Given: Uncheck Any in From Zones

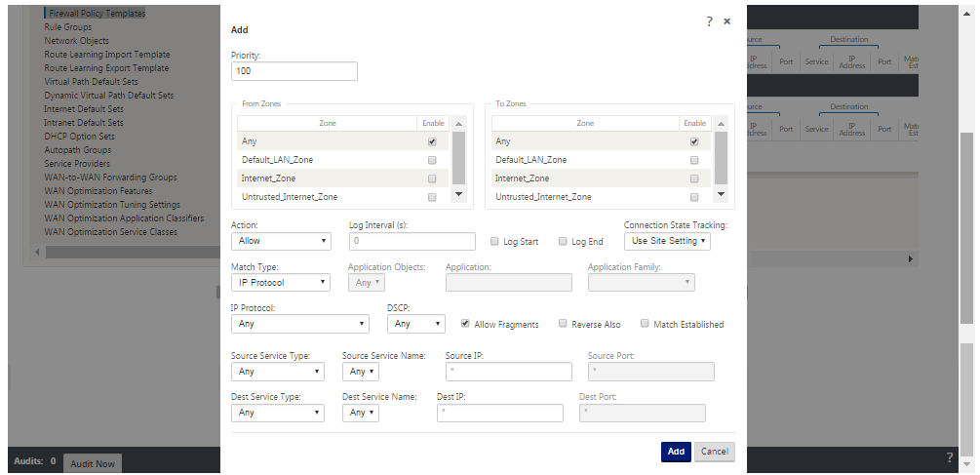Looking at the screenshot, I should 432,141.
